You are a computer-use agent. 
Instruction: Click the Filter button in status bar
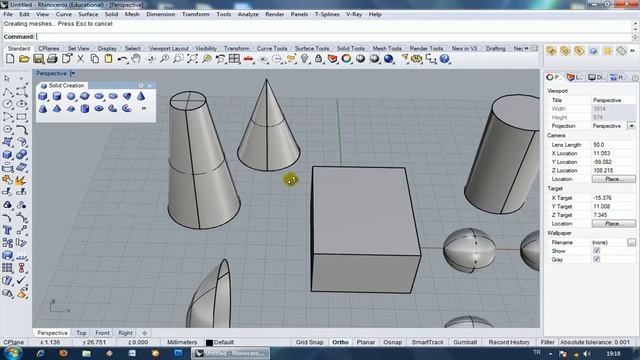pyautogui.click(x=547, y=342)
